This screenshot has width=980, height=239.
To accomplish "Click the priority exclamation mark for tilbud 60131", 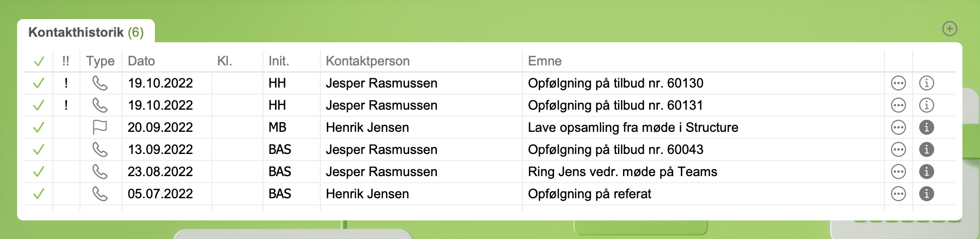I will 66,105.
